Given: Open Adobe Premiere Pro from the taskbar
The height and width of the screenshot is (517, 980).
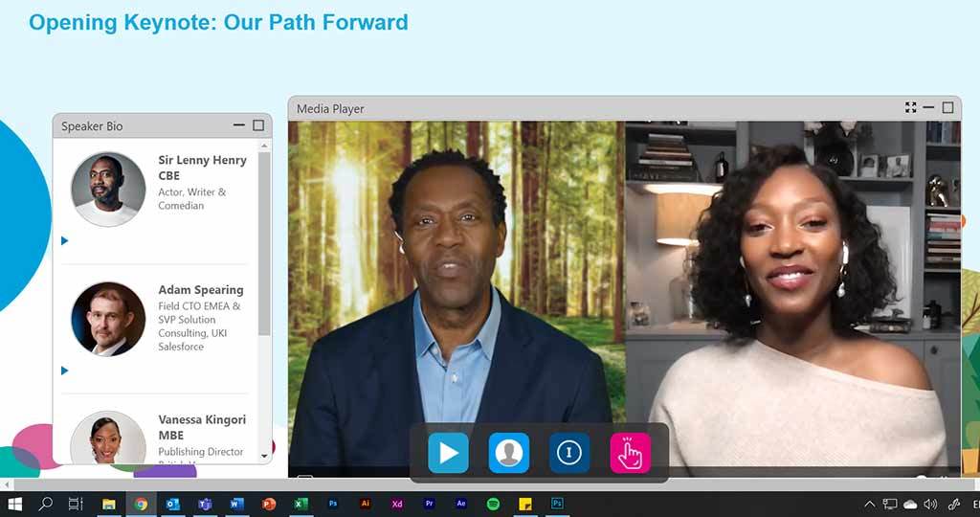Looking at the screenshot, I should (429, 504).
